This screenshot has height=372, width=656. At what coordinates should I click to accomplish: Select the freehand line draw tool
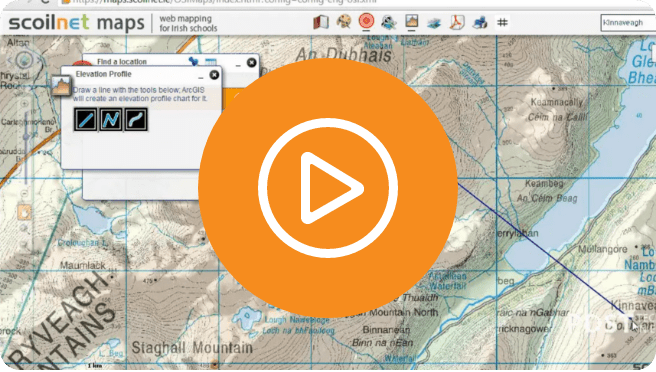(x=136, y=120)
